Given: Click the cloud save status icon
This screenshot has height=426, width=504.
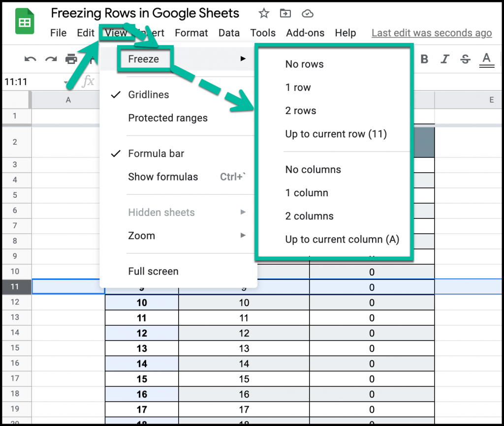Looking at the screenshot, I should pos(308,14).
